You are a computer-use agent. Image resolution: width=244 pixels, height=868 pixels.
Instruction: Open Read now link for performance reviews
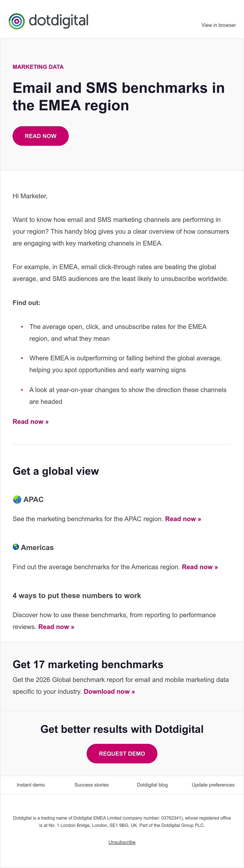coord(56,627)
